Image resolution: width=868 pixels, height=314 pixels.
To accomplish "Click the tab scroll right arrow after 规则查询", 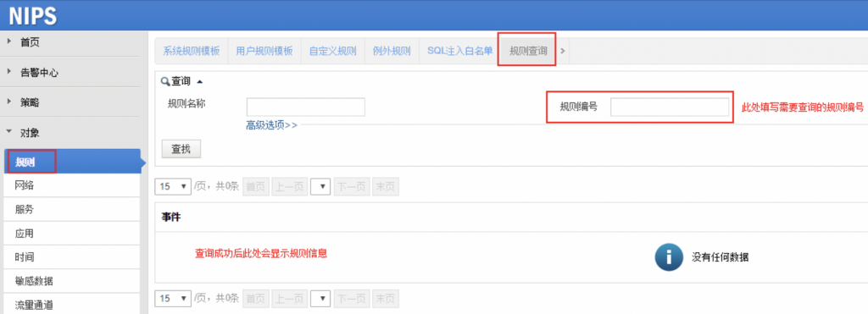I will 563,51.
